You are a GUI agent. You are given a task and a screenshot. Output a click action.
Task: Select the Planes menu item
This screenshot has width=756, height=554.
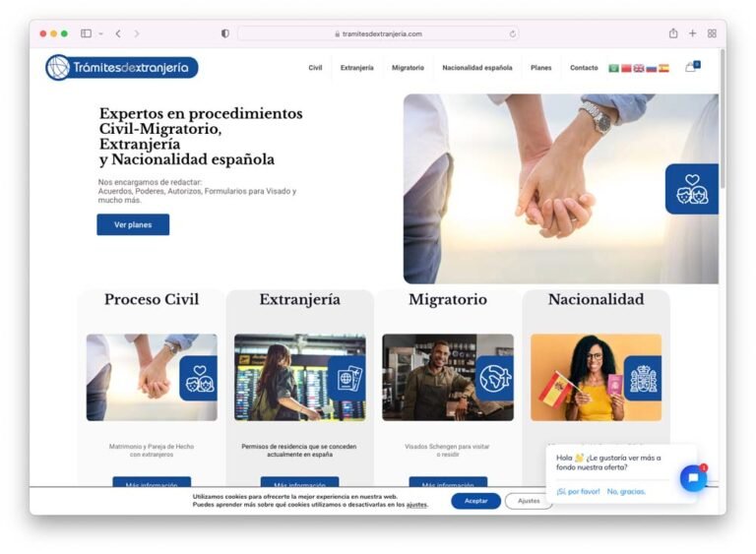(541, 68)
